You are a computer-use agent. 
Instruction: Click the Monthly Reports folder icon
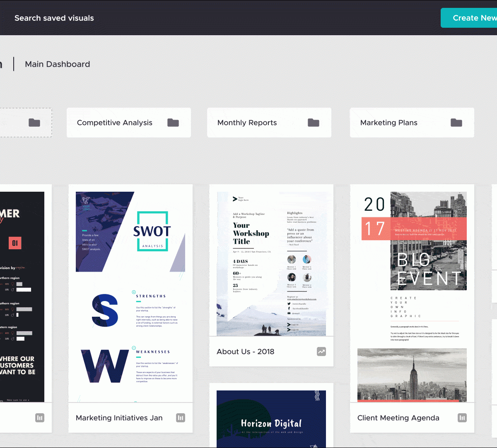pos(314,123)
